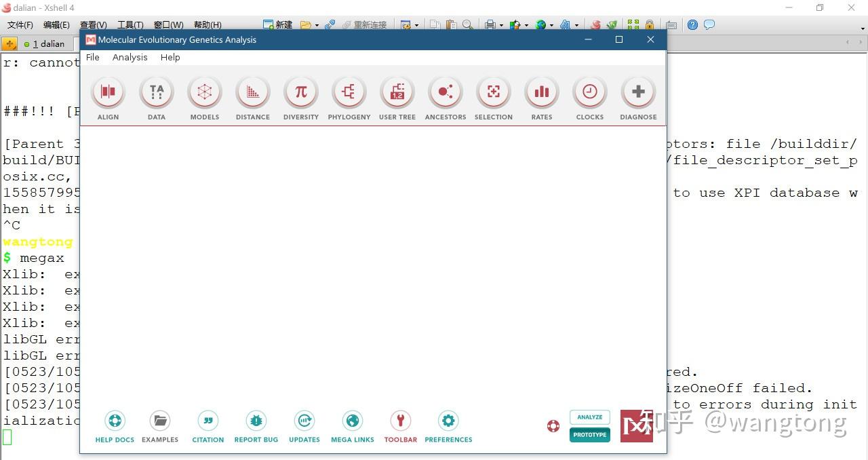This screenshot has width=868, height=460.
Task: Expand the Xshell color scheme dropdown arrow
Action: (x=526, y=25)
